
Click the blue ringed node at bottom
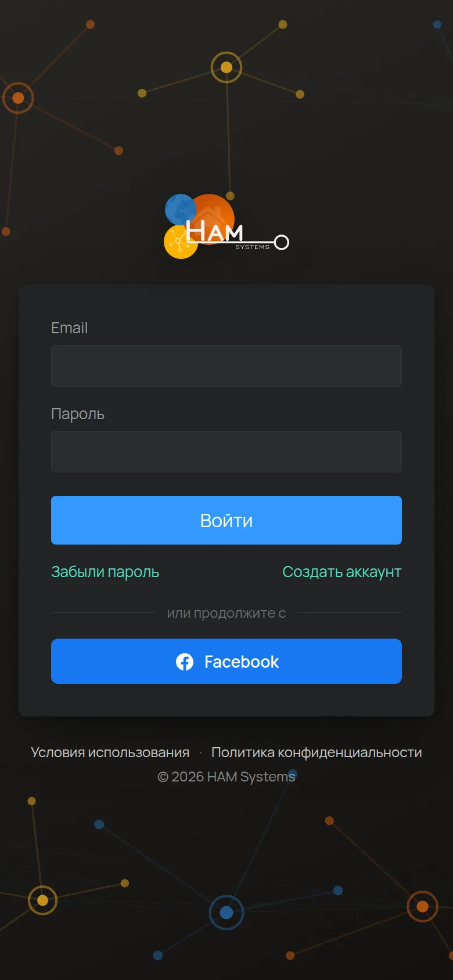click(227, 913)
